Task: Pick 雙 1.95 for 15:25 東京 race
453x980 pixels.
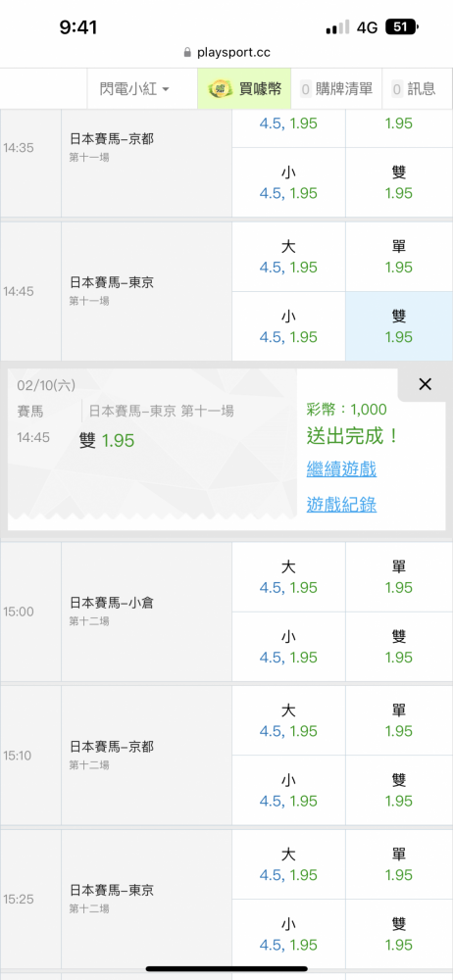Action: point(399,934)
